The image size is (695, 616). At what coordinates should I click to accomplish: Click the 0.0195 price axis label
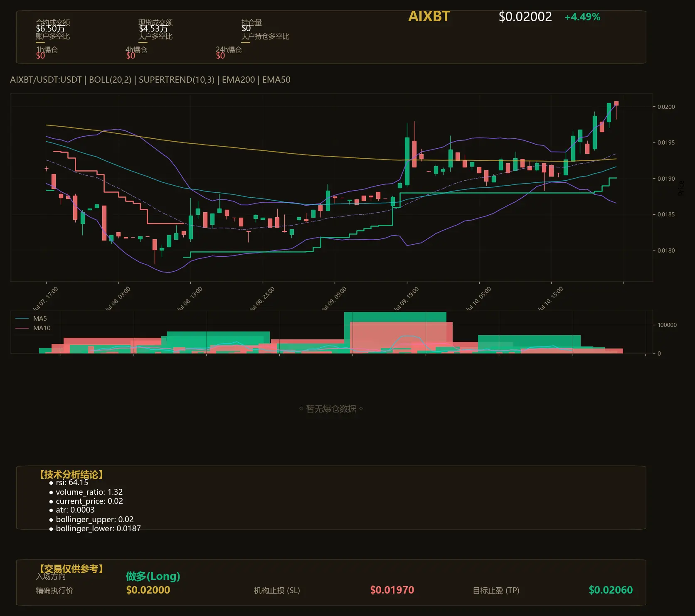pos(666,142)
